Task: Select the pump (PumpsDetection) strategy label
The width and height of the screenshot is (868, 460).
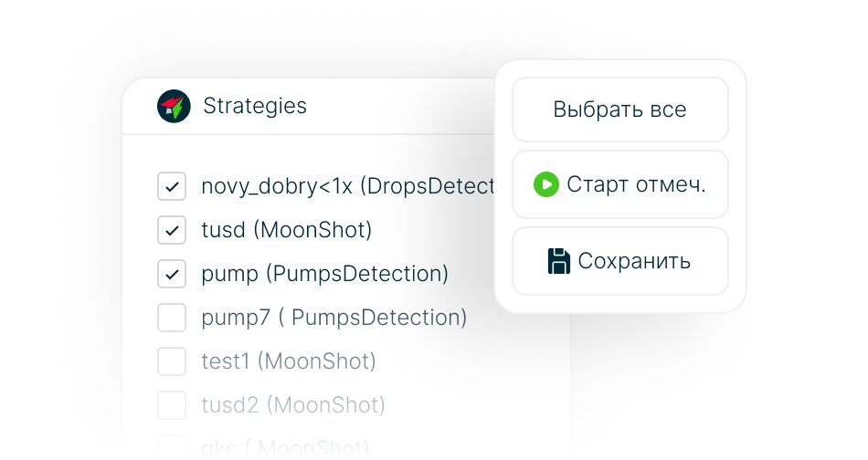Action: (324, 274)
